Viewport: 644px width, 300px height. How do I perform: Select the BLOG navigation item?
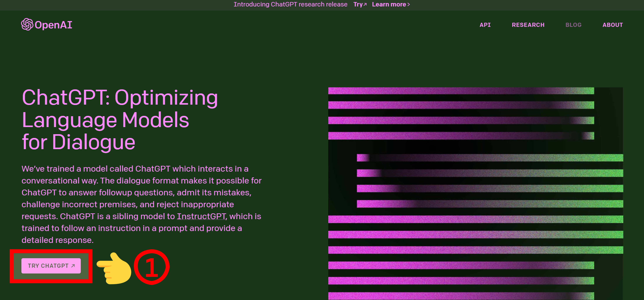pos(573,25)
